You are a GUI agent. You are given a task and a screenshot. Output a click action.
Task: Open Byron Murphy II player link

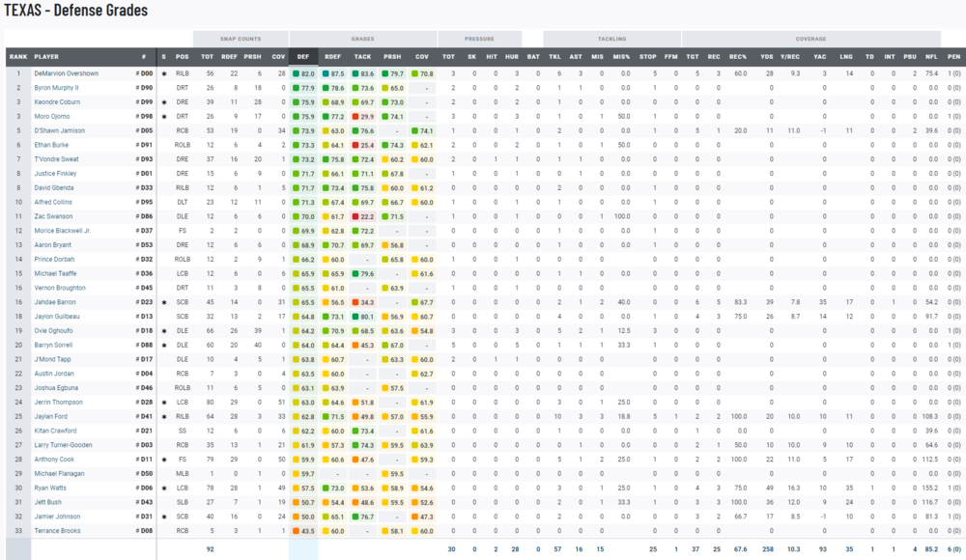pos(56,87)
